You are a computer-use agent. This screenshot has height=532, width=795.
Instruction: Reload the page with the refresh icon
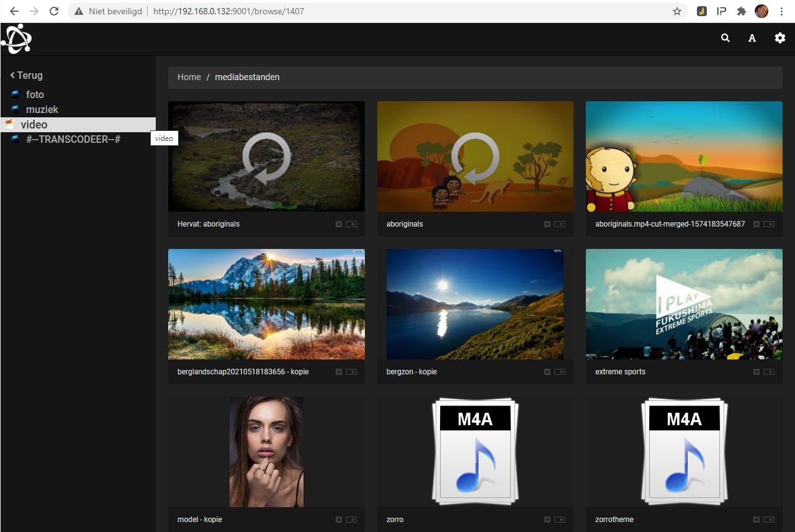[54, 11]
